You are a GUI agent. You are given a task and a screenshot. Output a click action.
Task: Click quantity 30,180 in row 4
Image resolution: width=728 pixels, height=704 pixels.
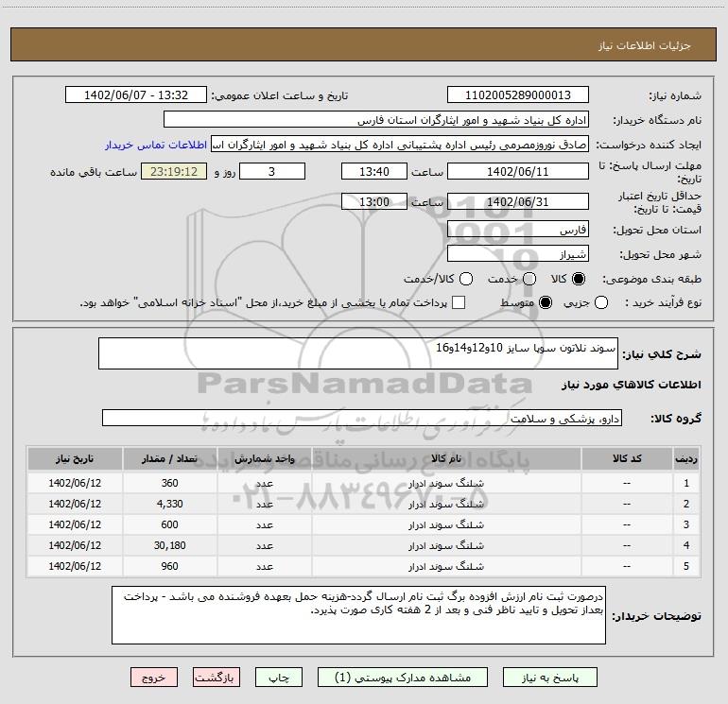coord(169,545)
